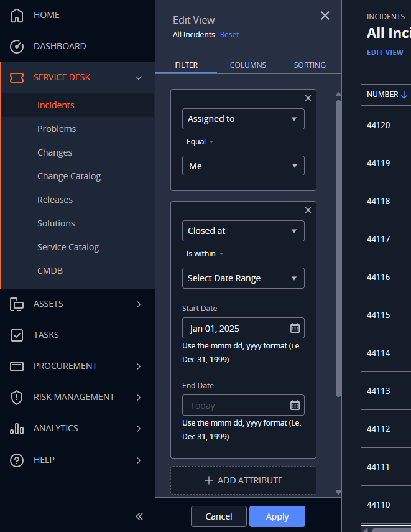
Task: Click the Risk Management shield icon
Action: click(17, 398)
